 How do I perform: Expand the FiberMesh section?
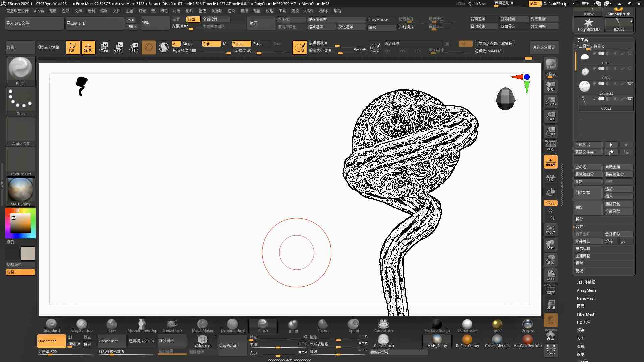coord(586,314)
